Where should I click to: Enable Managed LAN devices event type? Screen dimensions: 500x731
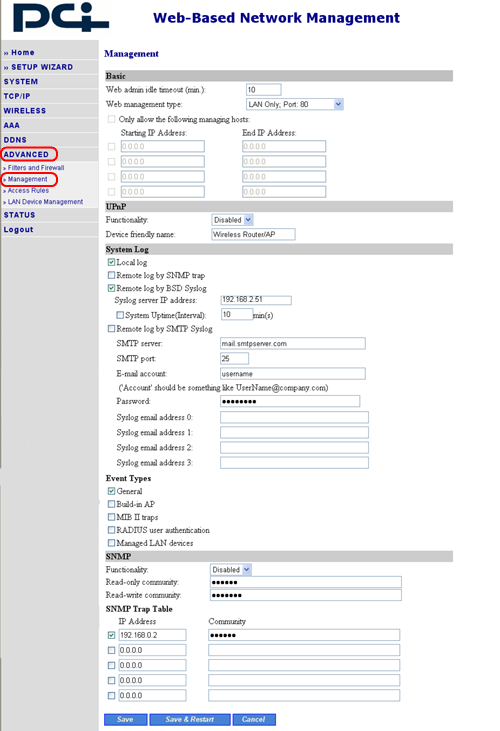tap(111, 543)
